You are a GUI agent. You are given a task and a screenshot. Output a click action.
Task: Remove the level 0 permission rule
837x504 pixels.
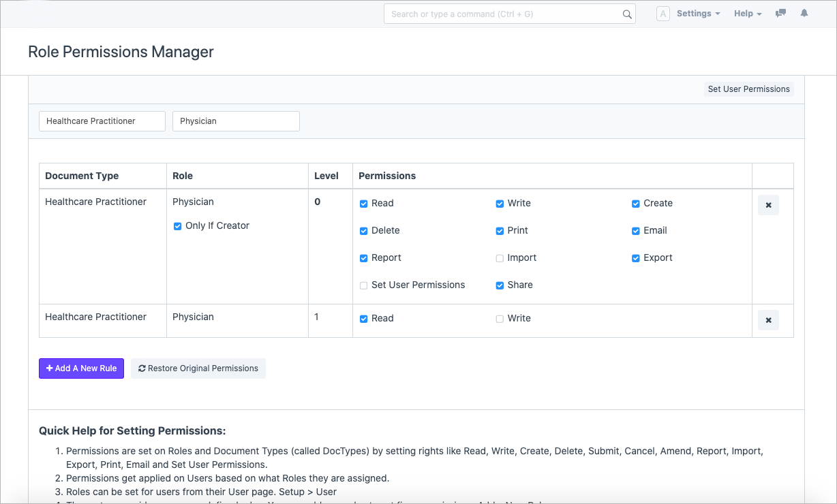pos(768,205)
